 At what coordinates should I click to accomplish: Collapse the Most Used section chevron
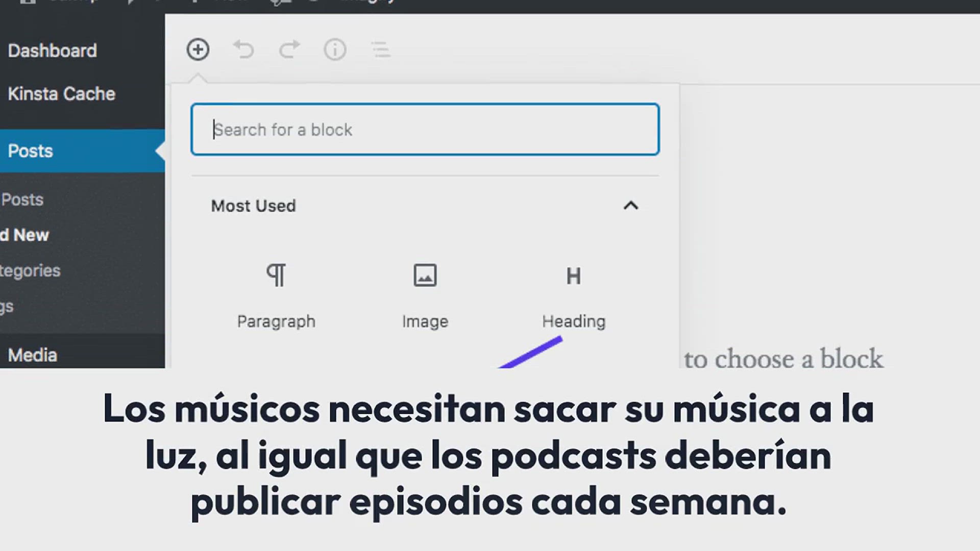(631, 206)
